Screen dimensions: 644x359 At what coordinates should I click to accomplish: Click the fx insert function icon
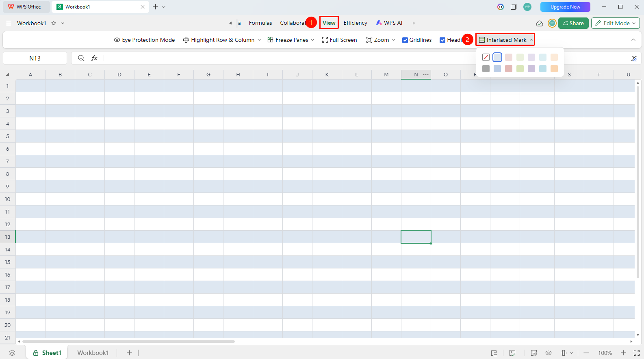94,58
